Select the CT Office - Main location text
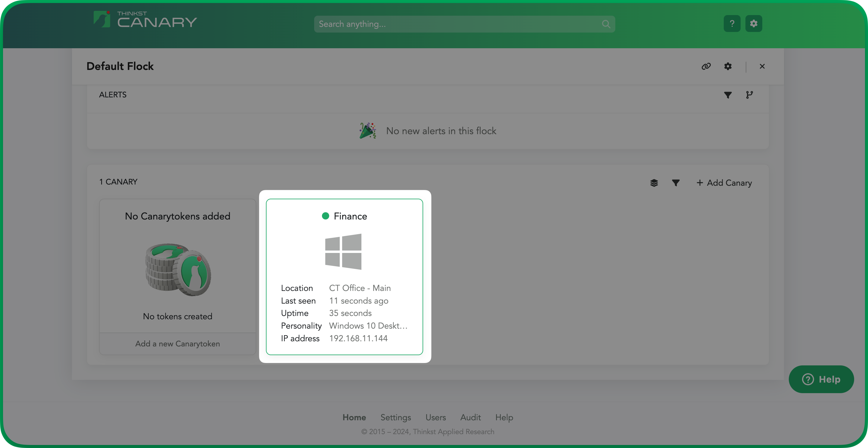Screen dimensions: 868x448 pos(360,288)
